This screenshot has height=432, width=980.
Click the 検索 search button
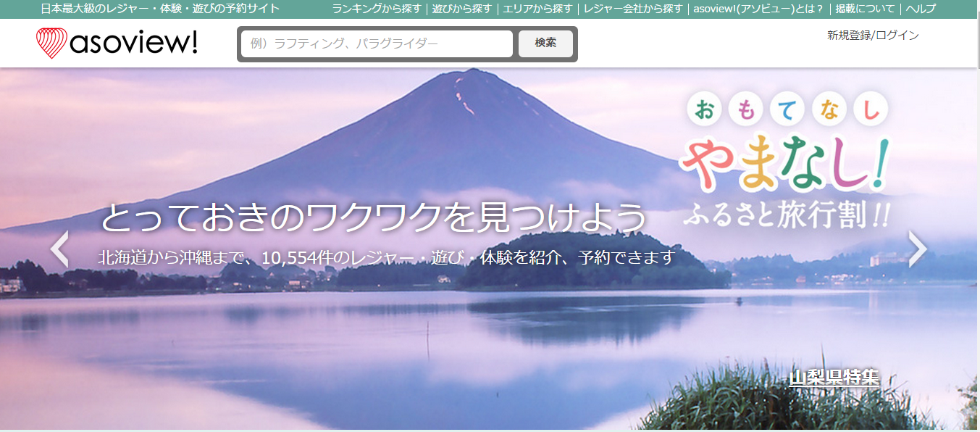pyautogui.click(x=545, y=43)
